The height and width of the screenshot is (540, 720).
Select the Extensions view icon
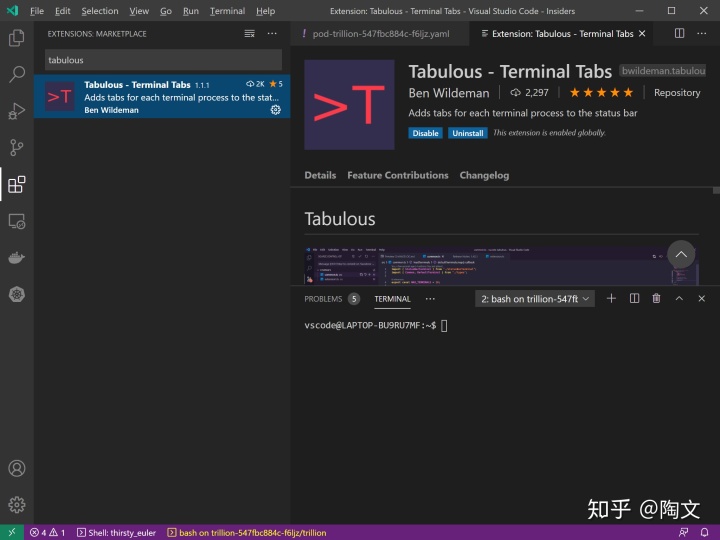[x=17, y=184]
